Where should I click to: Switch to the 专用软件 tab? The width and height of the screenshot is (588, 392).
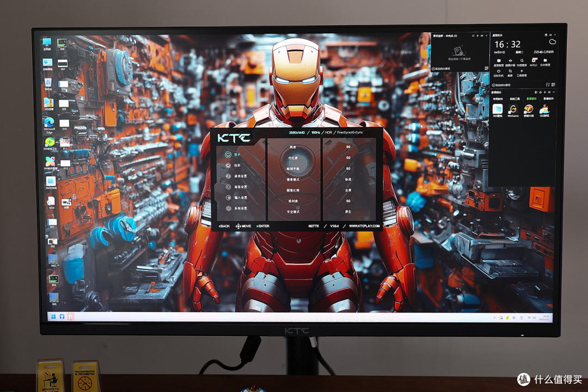pyautogui.click(x=498, y=99)
